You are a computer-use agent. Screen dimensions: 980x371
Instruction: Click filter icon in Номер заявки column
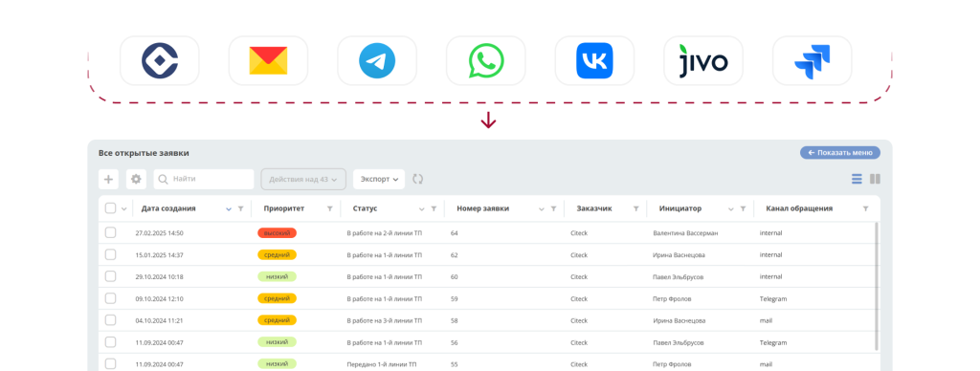pos(553,208)
